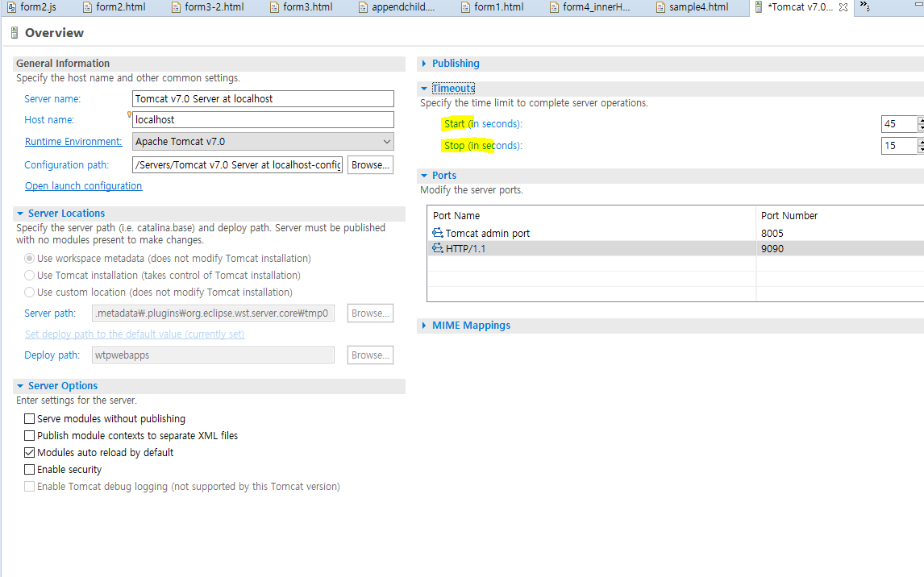Collapse the Ports section
924x577 pixels.
click(x=423, y=176)
